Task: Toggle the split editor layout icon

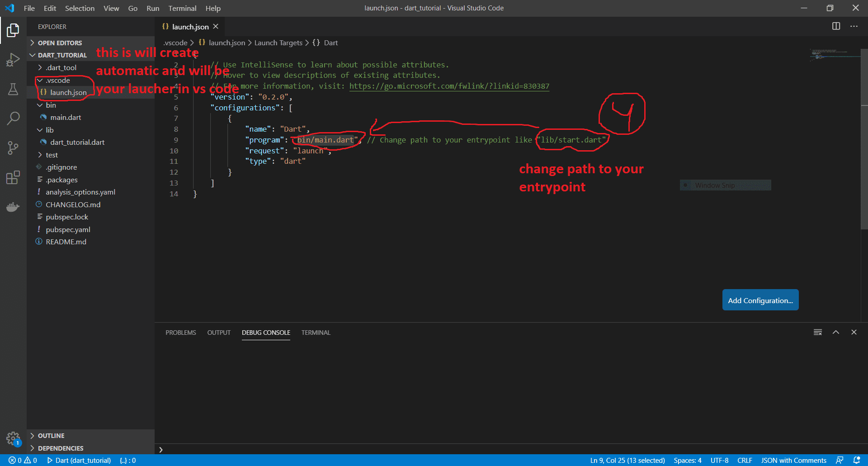Action: pyautogui.click(x=835, y=26)
